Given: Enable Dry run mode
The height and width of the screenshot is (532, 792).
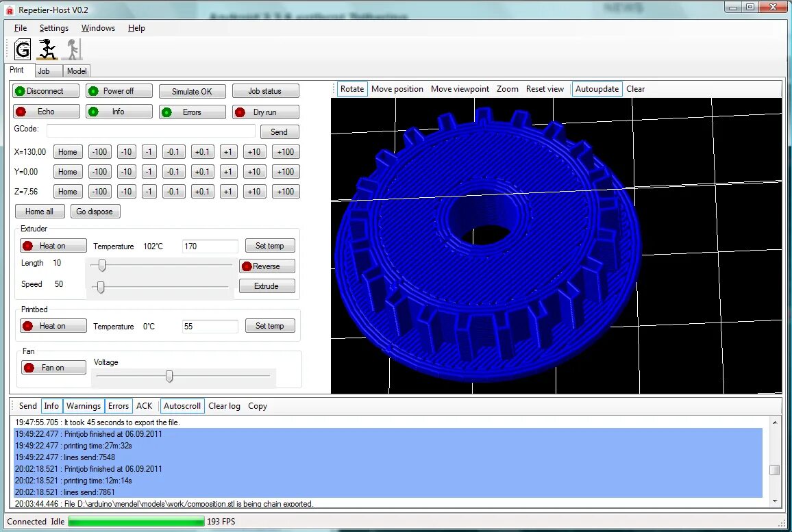Looking at the screenshot, I should click(x=265, y=112).
